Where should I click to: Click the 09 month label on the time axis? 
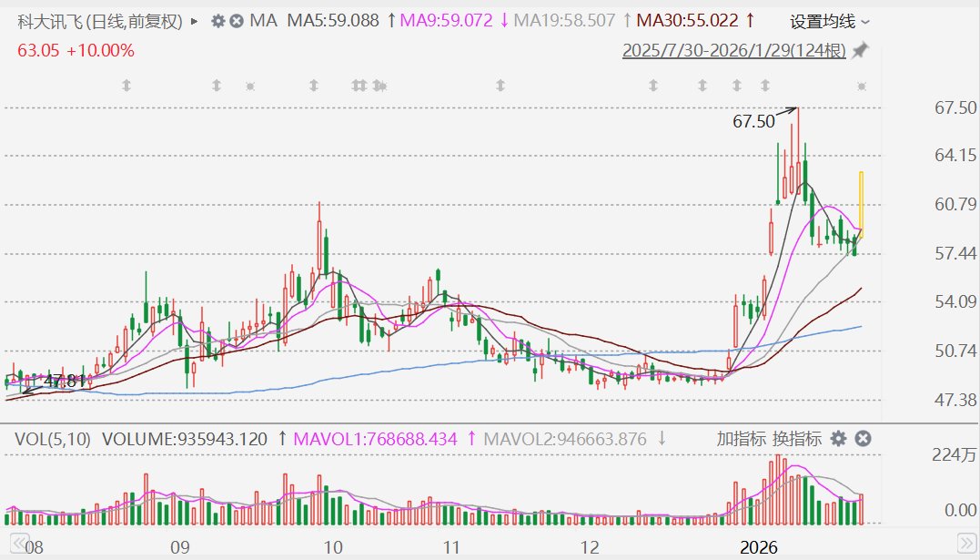[x=180, y=547]
